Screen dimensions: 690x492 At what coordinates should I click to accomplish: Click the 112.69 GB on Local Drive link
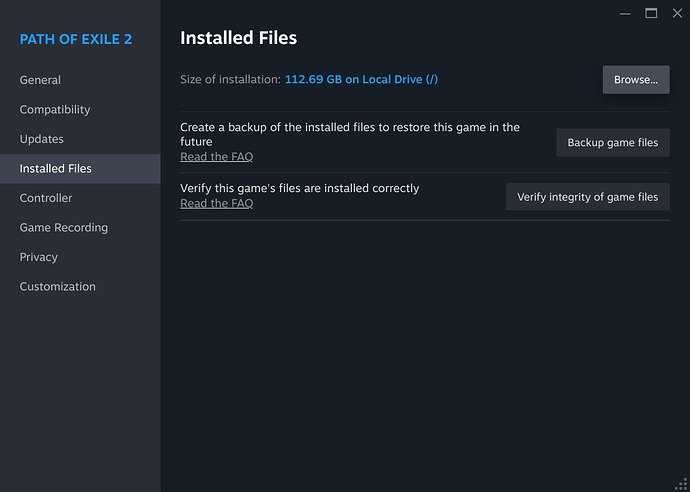(x=361, y=79)
